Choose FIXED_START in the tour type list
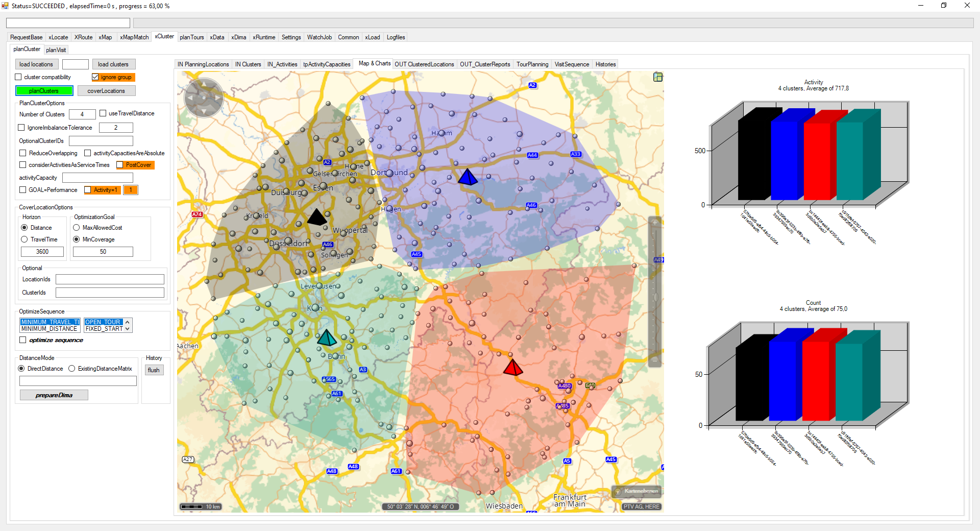Viewport: 980px width, 531px height. point(104,329)
